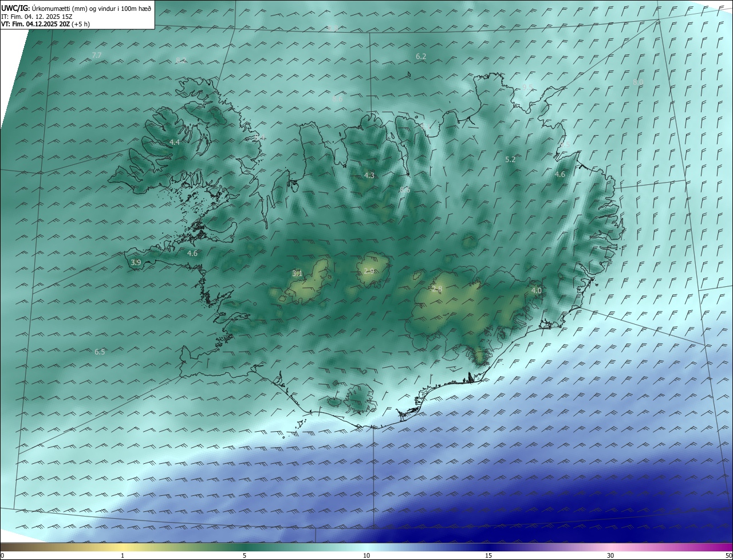Click the 4.0 value label on the map
This screenshot has height=560, width=733.
point(537,291)
